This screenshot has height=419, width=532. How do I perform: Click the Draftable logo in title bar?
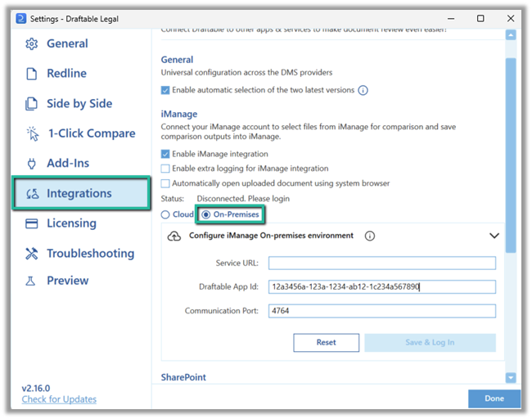click(x=21, y=18)
